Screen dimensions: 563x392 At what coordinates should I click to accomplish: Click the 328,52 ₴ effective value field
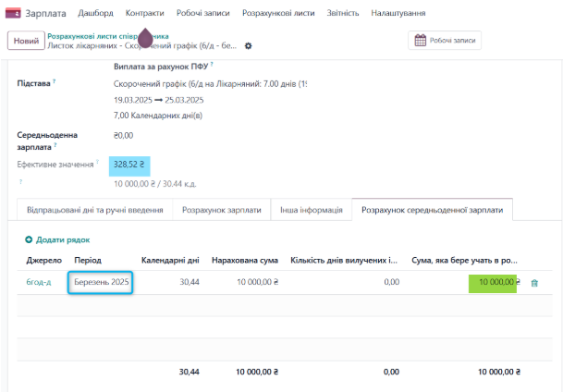coord(129,165)
